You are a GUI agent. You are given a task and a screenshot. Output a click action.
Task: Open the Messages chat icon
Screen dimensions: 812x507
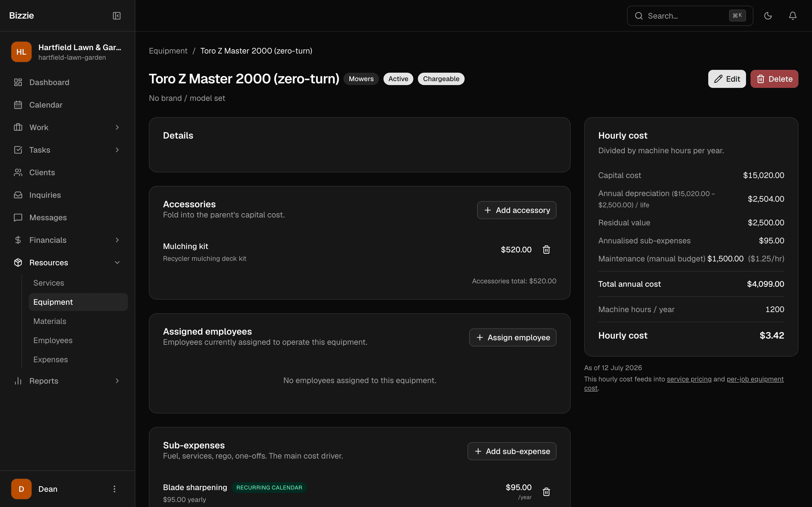[18, 217]
